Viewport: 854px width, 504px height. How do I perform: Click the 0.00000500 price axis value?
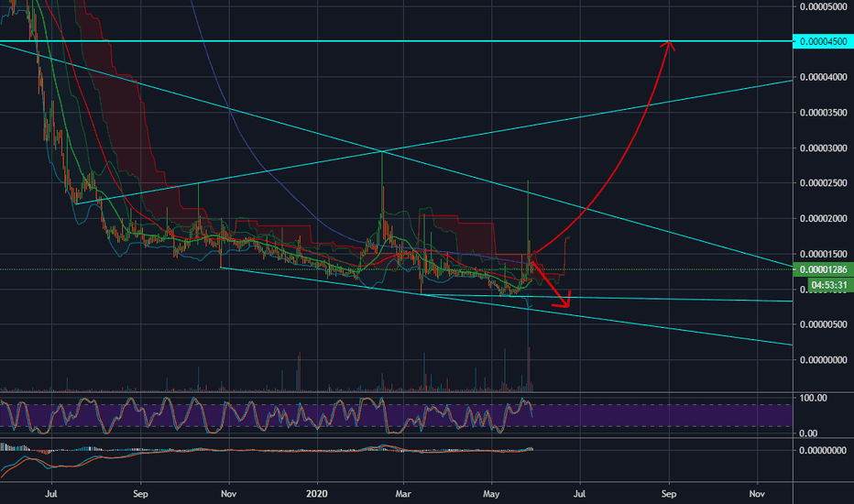[x=823, y=324]
